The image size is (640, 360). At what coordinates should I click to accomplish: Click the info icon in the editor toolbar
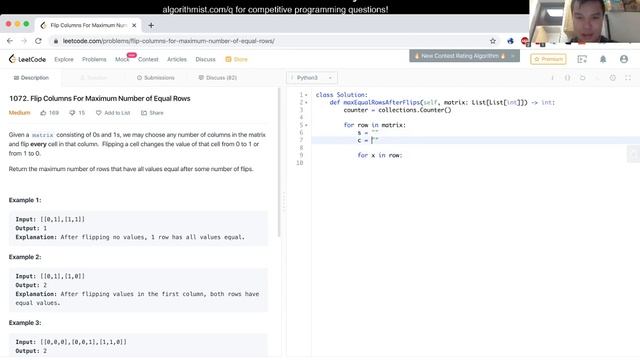point(552,78)
